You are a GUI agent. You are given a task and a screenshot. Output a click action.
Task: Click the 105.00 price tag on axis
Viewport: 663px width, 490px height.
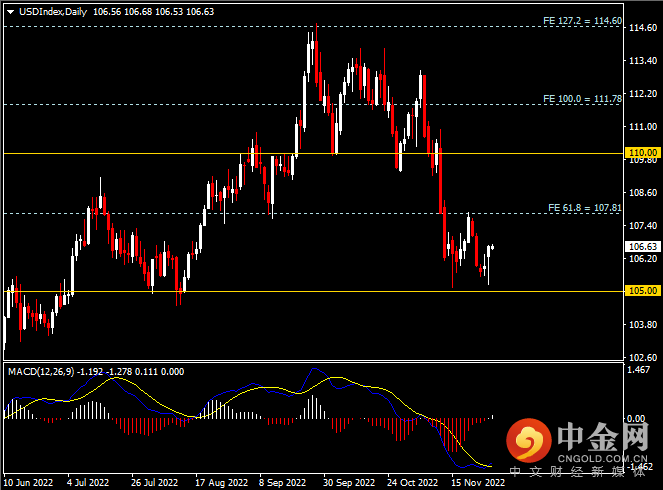pyautogui.click(x=640, y=291)
